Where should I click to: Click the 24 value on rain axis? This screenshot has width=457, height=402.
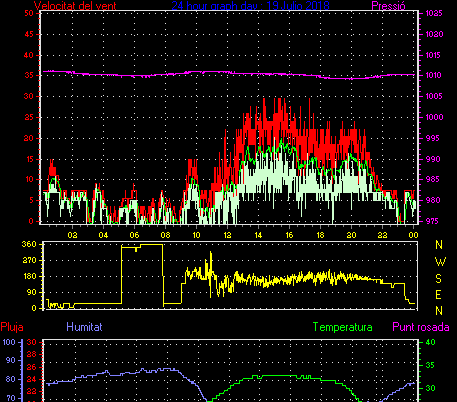31,379
